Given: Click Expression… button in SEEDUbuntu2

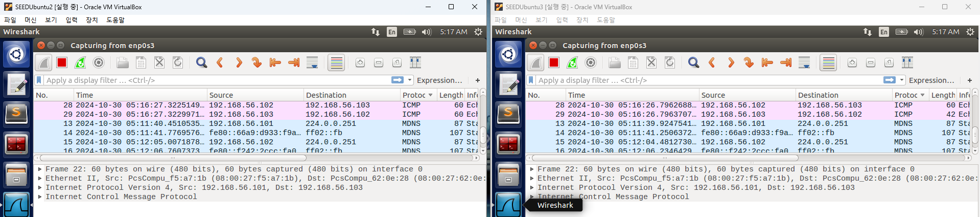Looking at the screenshot, I should tap(439, 80).
